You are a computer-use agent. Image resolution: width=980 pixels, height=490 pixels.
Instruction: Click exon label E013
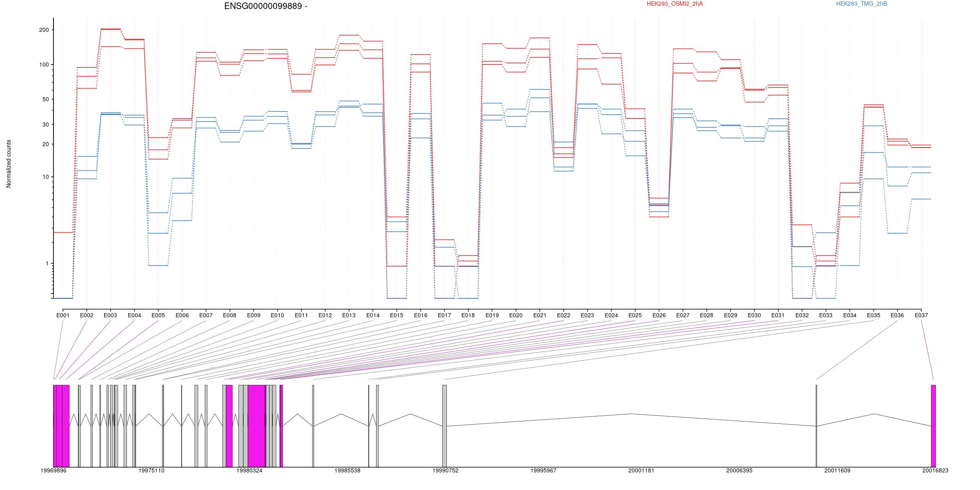tap(349, 315)
